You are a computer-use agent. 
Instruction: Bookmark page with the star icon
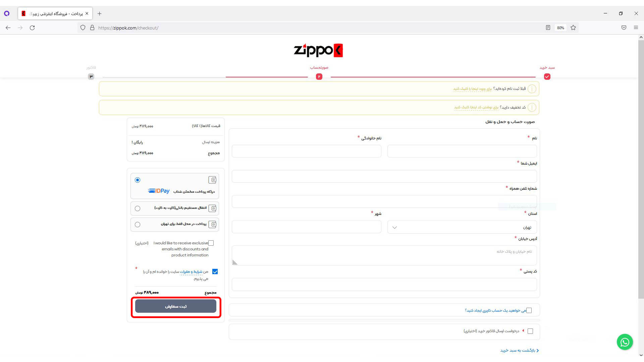(x=573, y=28)
